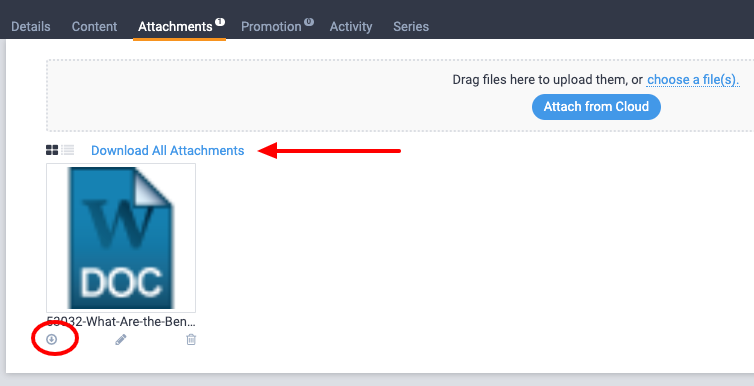The height and width of the screenshot is (386, 754).
Task: Switch attachments to grid view
Action: tap(52, 150)
